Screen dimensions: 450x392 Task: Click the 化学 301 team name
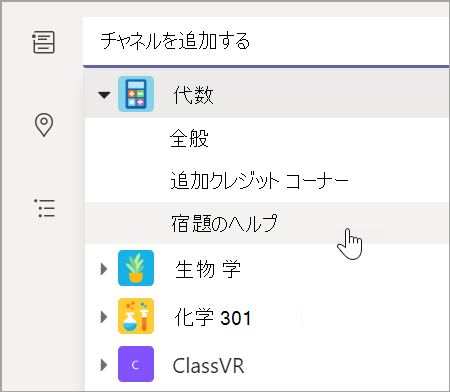click(212, 317)
